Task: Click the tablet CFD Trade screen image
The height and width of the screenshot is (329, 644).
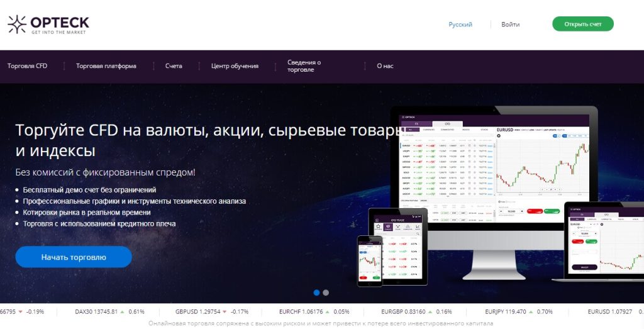Action: [397, 247]
